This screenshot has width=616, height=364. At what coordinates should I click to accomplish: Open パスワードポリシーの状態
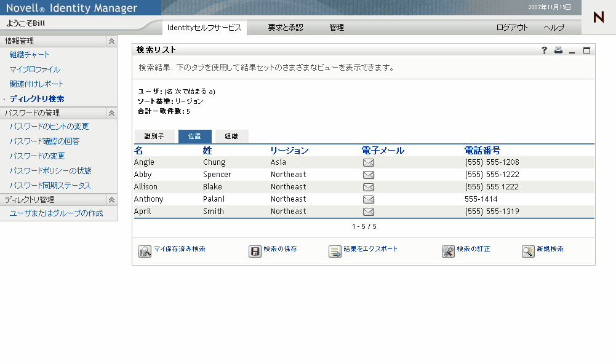tap(50, 170)
